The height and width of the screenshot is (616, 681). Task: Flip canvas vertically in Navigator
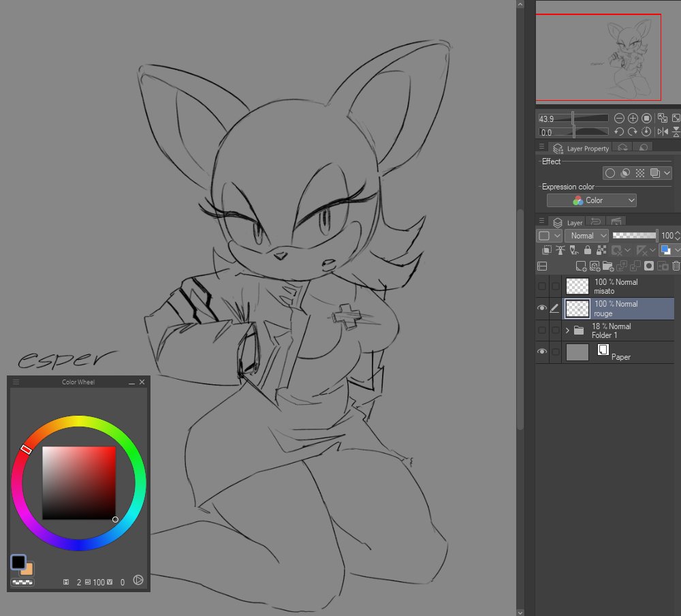(x=676, y=132)
